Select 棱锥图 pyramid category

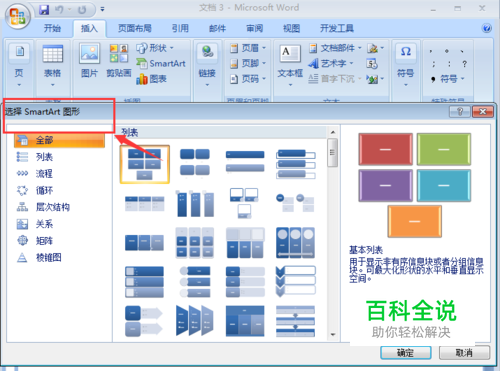pyautogui.click(x=59, y=257)
